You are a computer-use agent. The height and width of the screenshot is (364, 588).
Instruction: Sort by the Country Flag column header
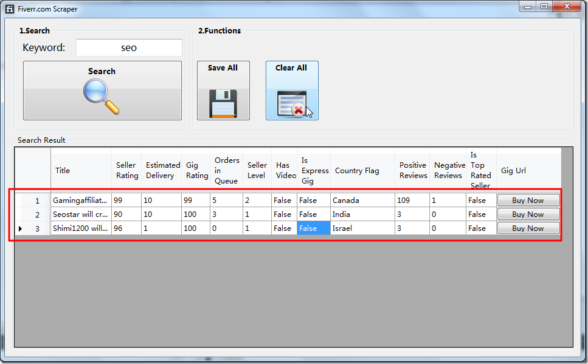pos(362,170)
